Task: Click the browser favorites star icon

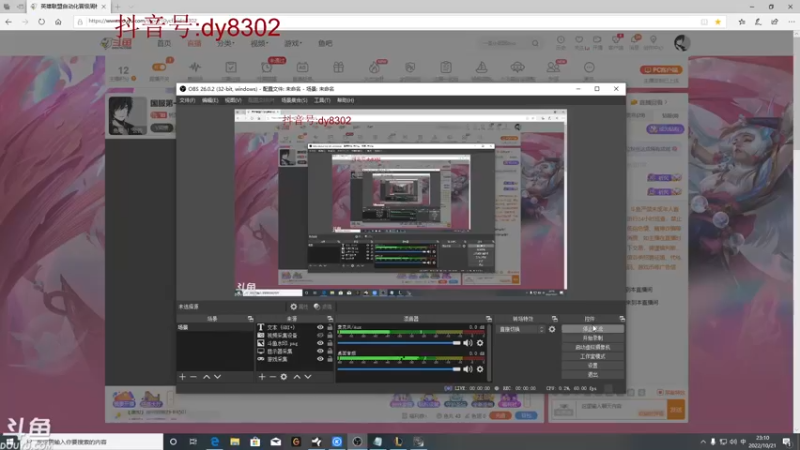Action: click(718, 21)
